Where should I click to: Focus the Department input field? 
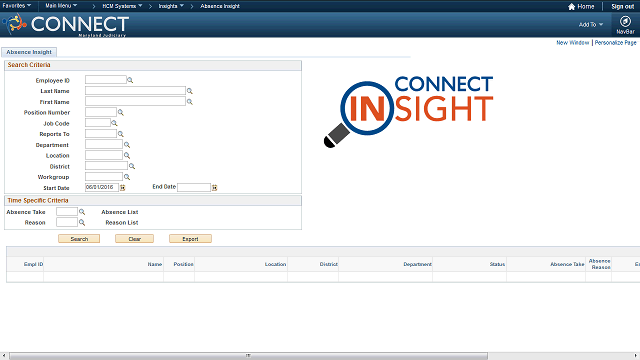pos(104,144)
